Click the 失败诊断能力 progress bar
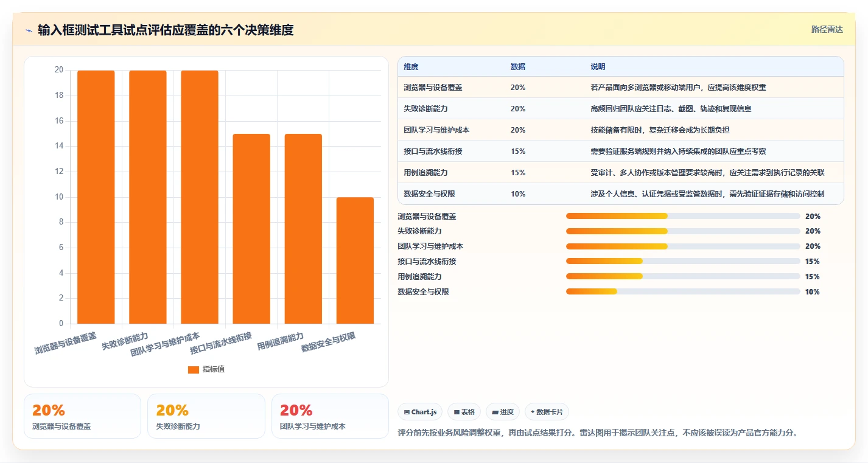This screenshot has width=868, height=463. 683,231
